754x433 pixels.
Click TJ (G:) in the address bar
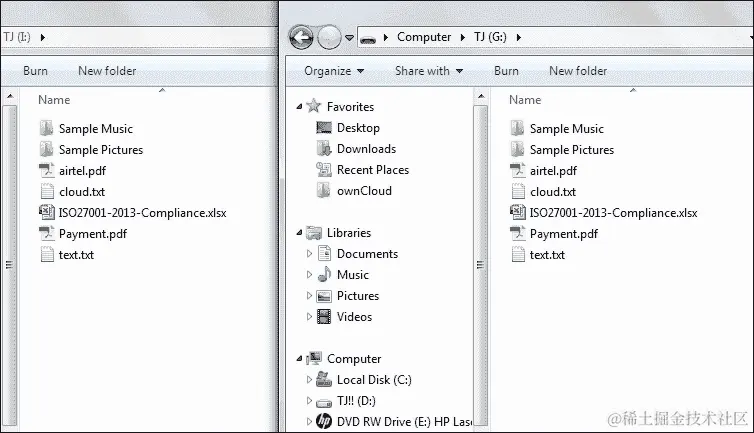pyautogui.click(x=490, y=37)
